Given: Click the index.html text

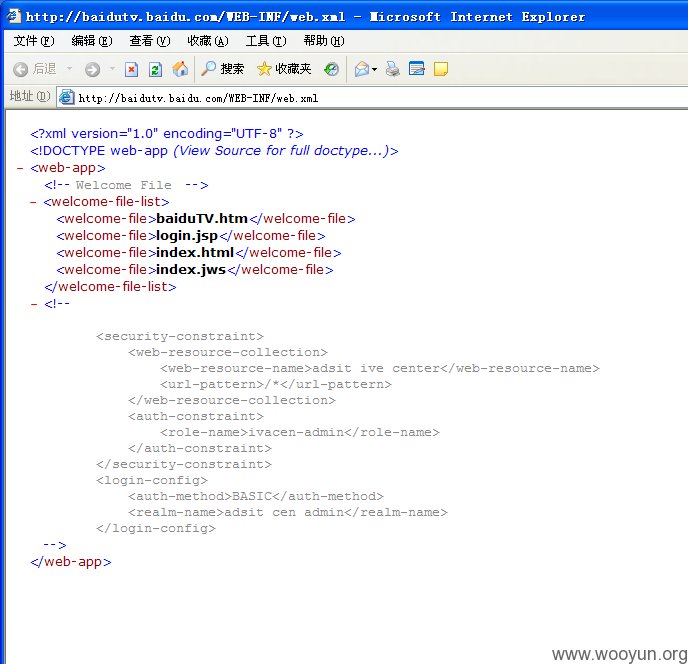Looking at the screenshot, I should coord(195,252).
